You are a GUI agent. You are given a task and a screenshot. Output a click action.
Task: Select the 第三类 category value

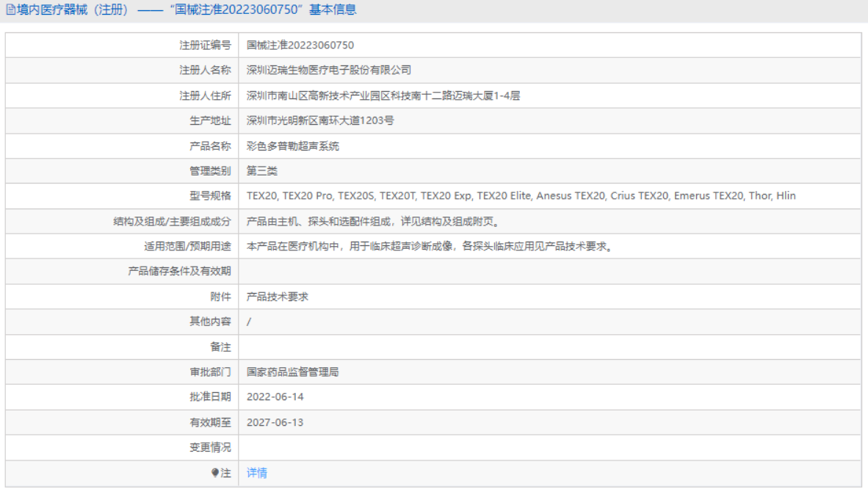[x=262, y=171]
